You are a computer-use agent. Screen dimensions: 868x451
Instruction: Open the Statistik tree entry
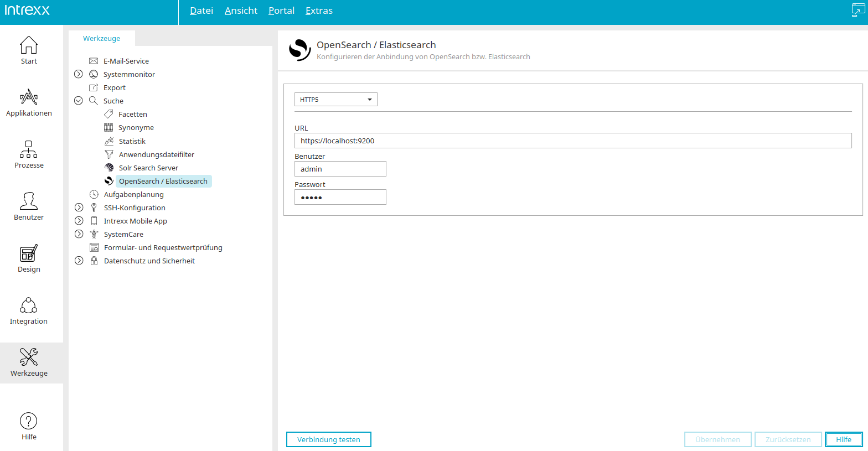point(132,141)
